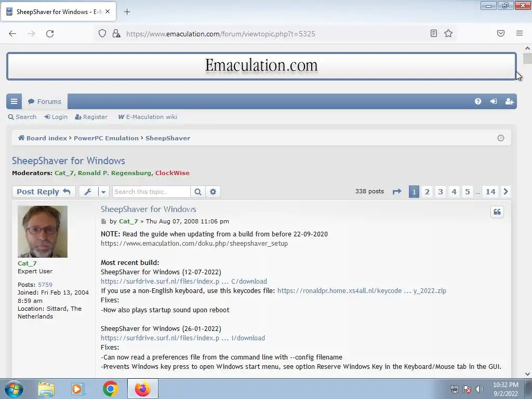Go to page 2 of topic
This screenshot has width=532, height=399.
click(427, 192)
